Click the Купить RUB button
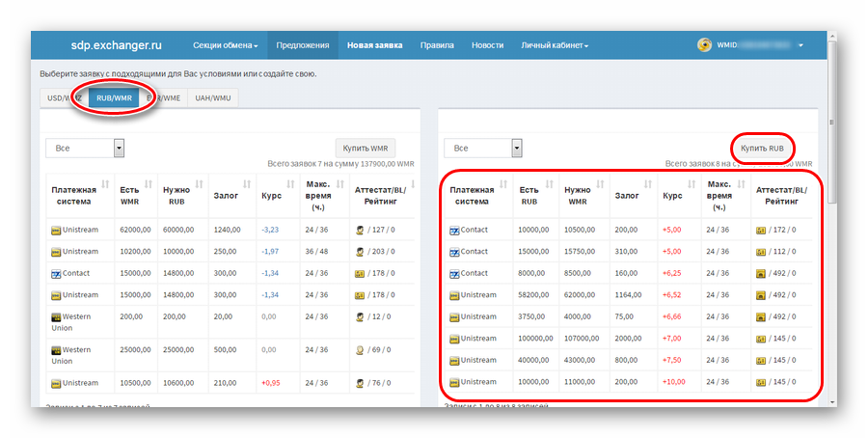 pos(762,148)
